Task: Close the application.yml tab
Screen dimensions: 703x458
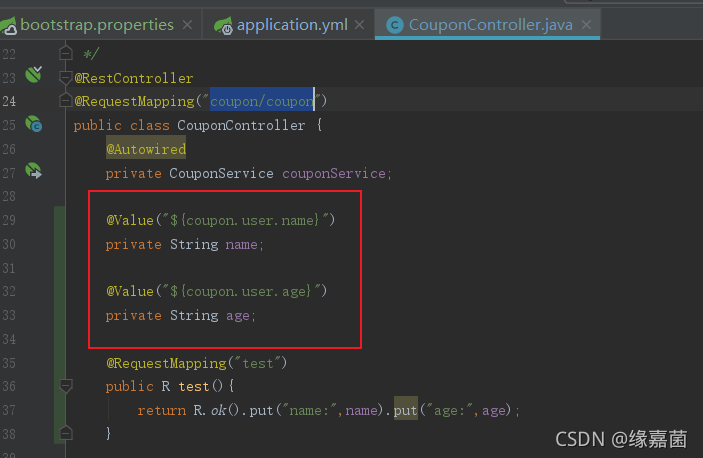Action: (x=359, y=25)
